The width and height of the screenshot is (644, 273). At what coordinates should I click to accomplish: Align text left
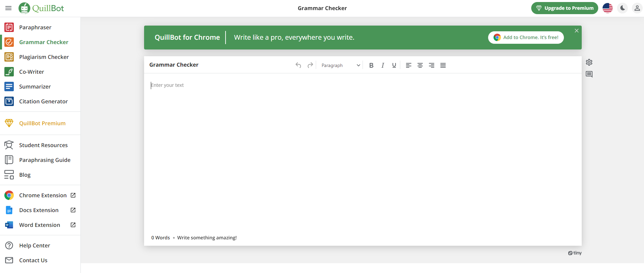(x=409, y=65)
